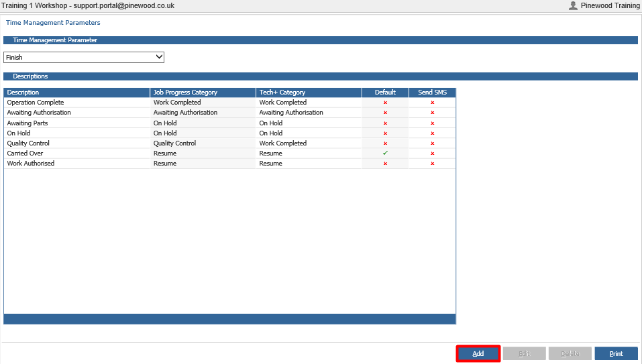This screenshot has height=364, width=642.
Task: Click Default cross for Awaiting Parts
Action: [x=385, y=123]
